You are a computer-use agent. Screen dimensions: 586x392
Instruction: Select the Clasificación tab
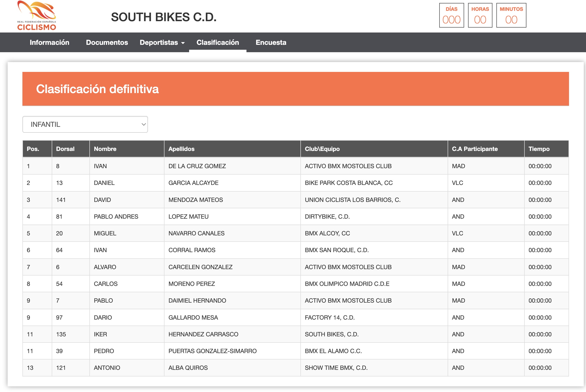click(218, 42)
